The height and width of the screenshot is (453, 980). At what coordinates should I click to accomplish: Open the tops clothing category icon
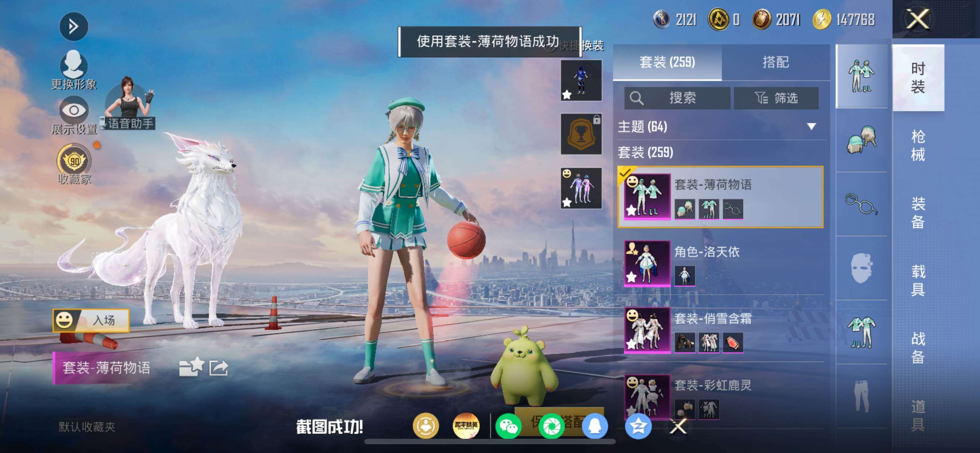pos(861,332)
